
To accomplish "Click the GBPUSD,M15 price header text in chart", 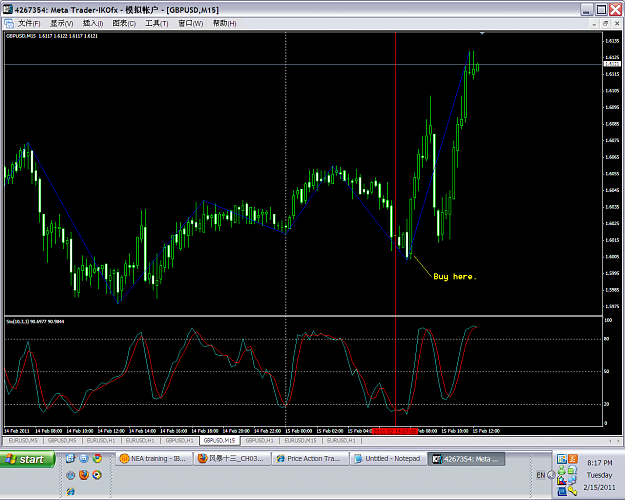I will pos(52,36).
